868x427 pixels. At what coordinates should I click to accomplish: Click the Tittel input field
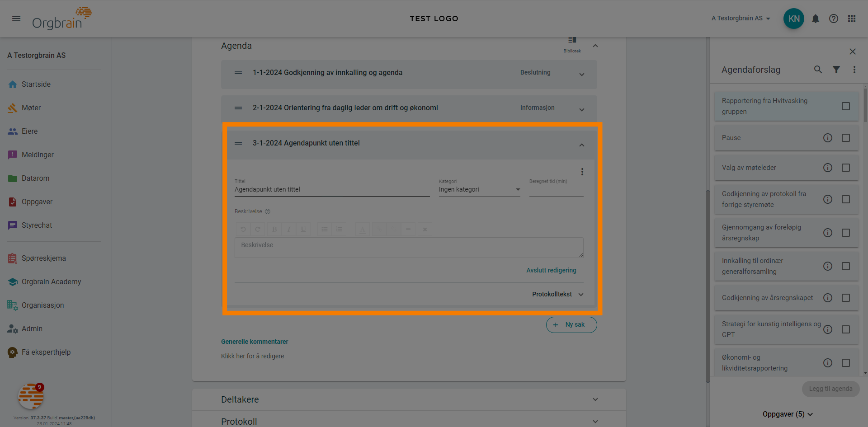pyautogui.click(x=332, y=189)
